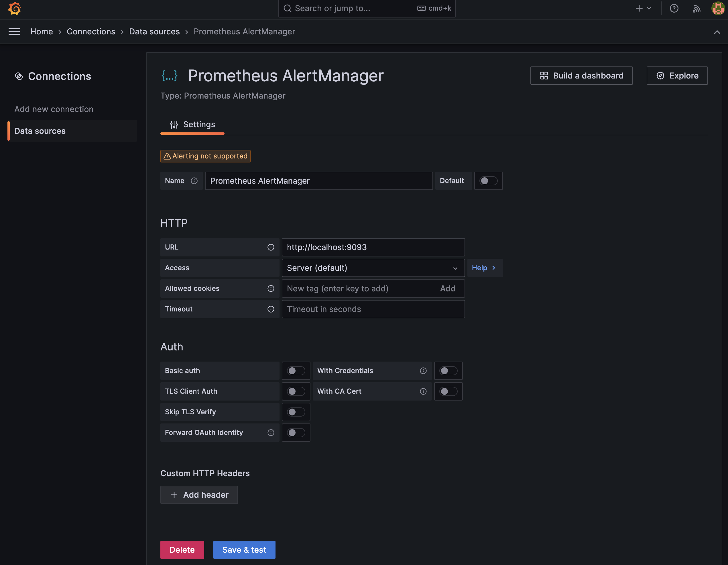
Task: Collapse the top bar with chevron
Action: [717, 32]
